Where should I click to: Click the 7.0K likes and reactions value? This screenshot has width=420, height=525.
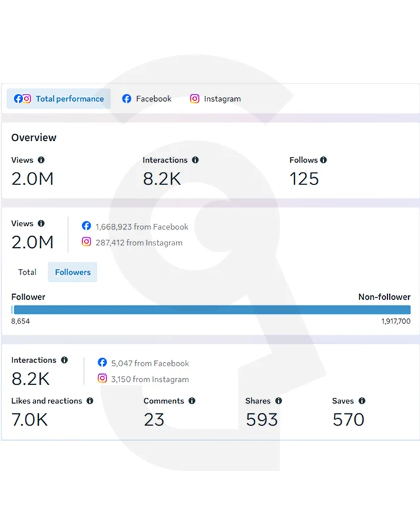[x=30, y=420]
